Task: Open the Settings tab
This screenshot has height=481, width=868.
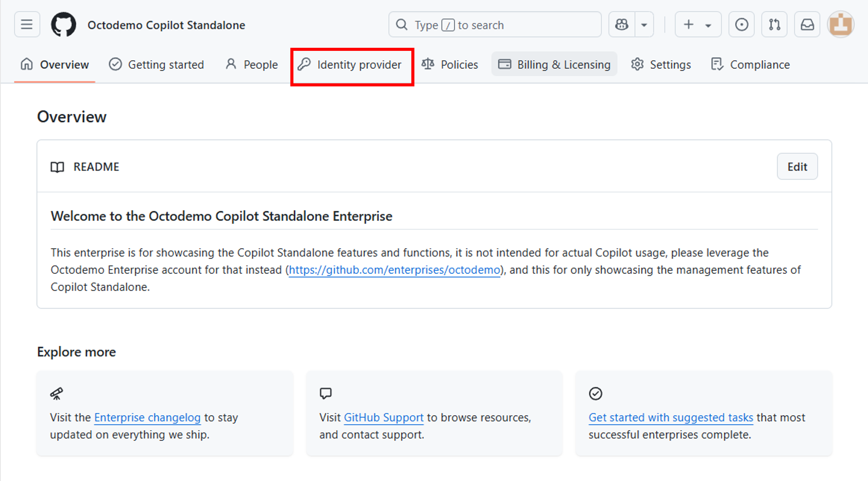Action: coord(661,64)
